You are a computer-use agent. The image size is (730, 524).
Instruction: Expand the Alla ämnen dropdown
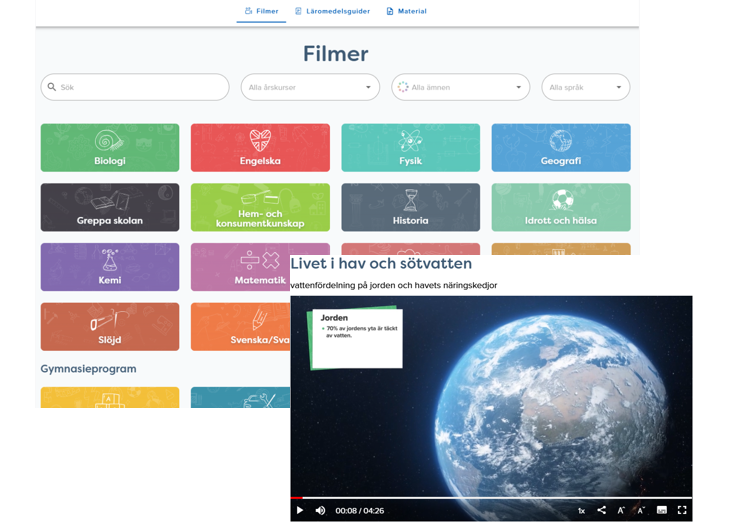coord(460,87)
